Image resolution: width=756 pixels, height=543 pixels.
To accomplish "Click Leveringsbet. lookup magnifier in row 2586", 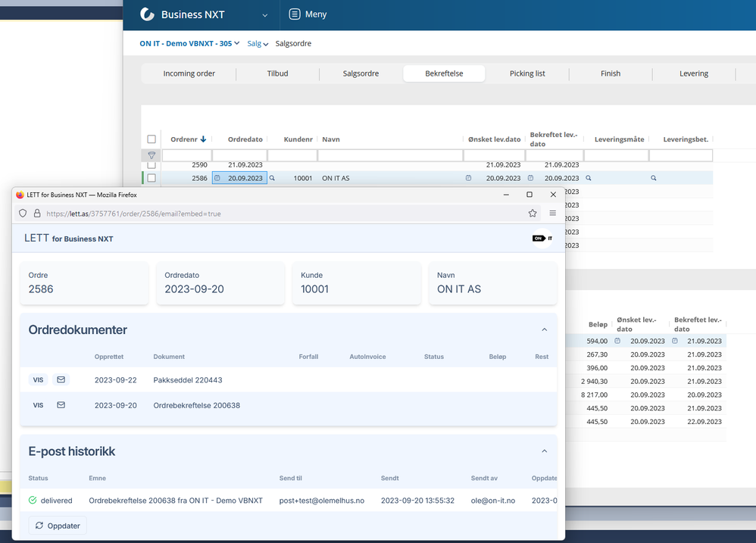I will click(x=653, y=178).
